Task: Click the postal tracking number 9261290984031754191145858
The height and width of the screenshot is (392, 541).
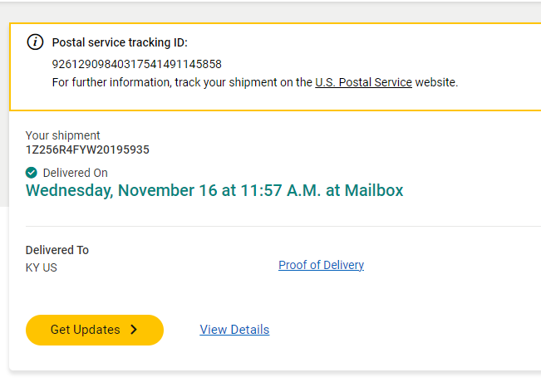Action: [136, 64]
